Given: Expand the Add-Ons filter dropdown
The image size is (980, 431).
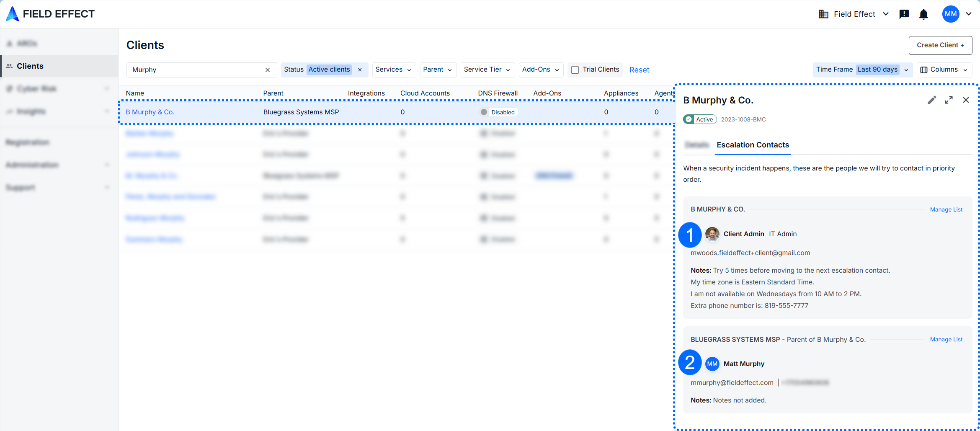Looking at the screenshot, I should point(541,70).
